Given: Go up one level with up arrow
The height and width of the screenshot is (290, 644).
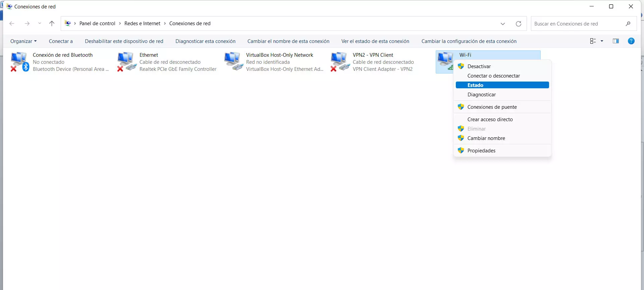Looking at the screenshot, I should pyautogui.click(x=52, y=23).
